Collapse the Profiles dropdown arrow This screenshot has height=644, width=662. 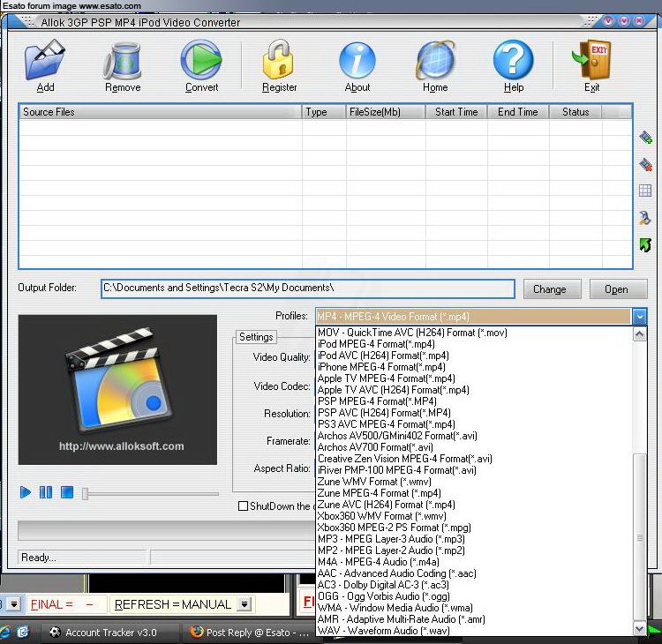coord(640,317)
